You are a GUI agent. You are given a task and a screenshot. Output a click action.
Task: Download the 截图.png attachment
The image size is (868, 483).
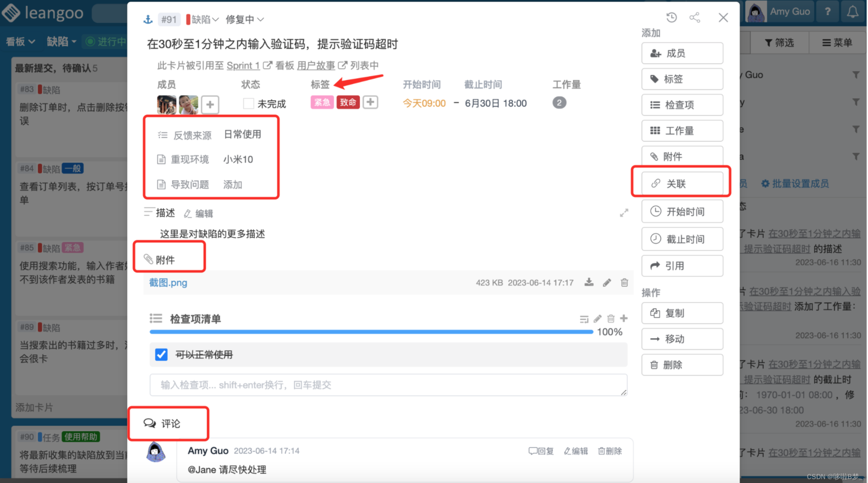pyautogui.click(x=589, y=283)
